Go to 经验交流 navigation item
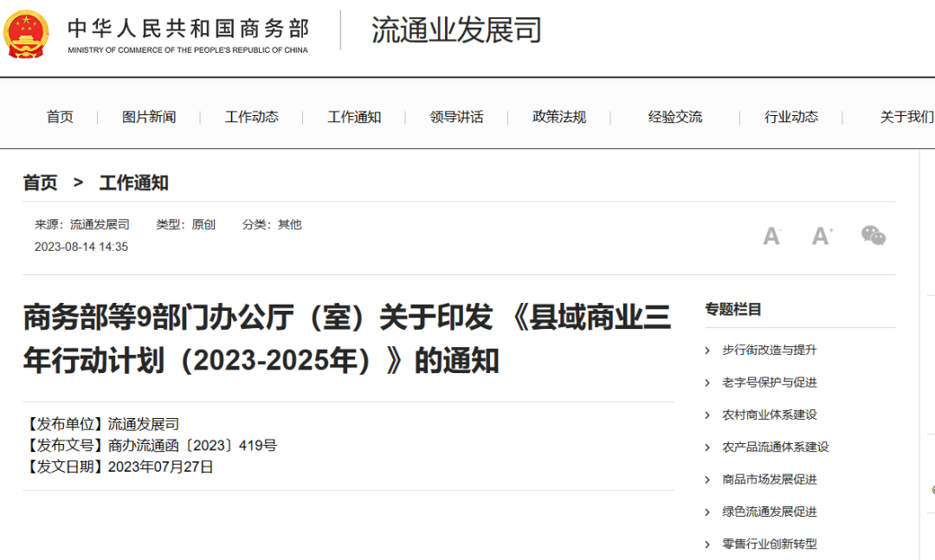Image resolution: width=935 pixels, height=560 pixels. tap(675, 117)
